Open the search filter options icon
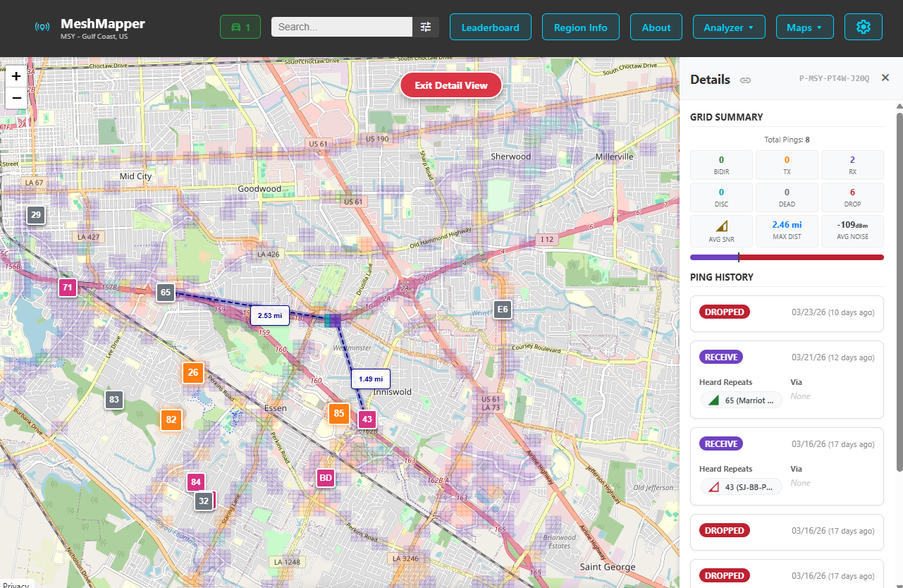 coord(426,26)
